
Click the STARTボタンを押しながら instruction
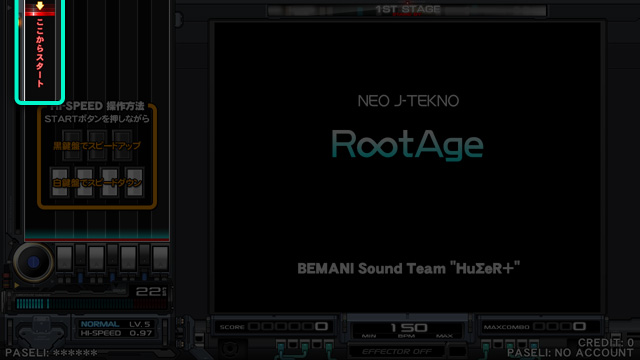click(x=97, y=119)
